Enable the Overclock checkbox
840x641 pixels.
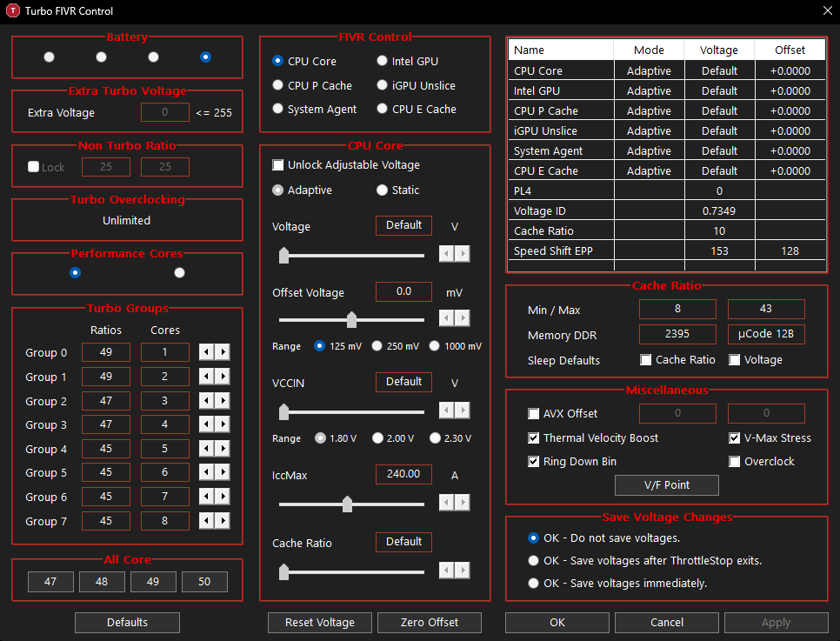click(x=735, y=462)
